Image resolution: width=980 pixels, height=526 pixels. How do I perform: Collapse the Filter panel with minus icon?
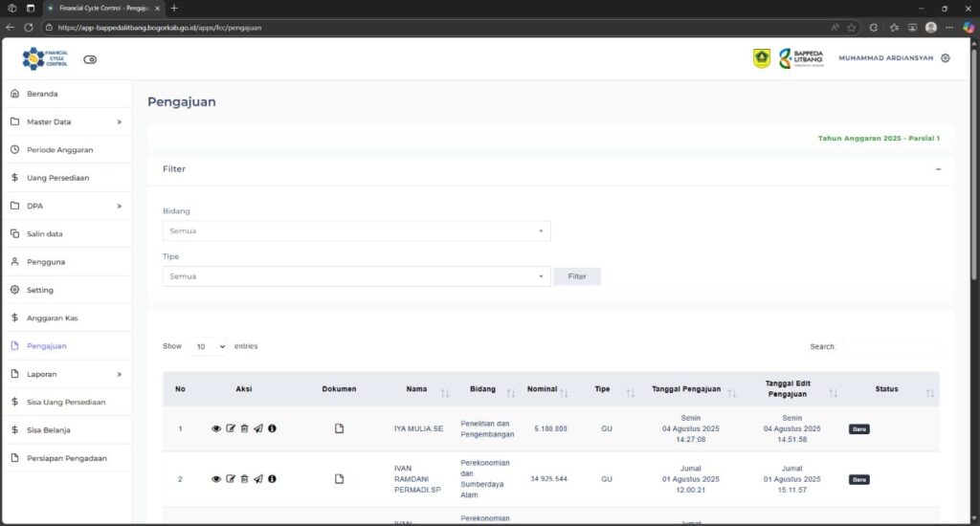coord(938,169)
